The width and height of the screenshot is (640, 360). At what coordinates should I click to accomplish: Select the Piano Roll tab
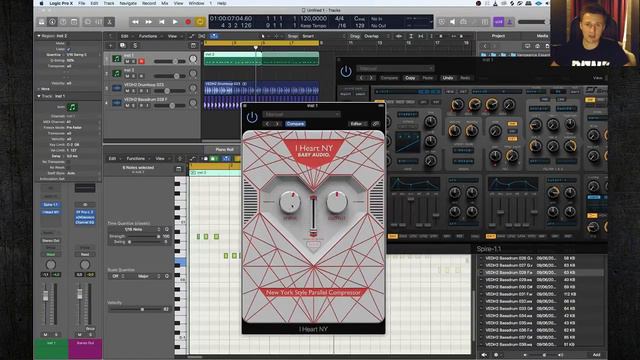pos(224,150)
